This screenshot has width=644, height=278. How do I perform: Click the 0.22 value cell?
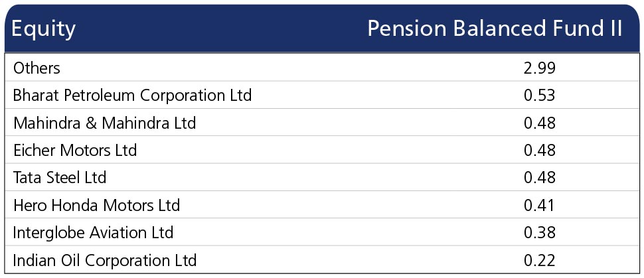point(540,260)
